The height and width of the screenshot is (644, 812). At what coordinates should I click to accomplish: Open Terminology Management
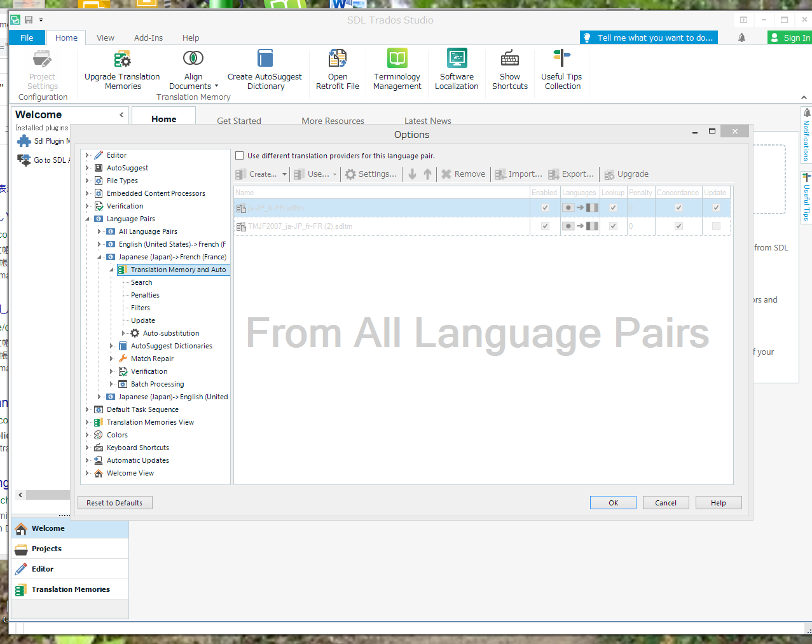coord(397,70)
